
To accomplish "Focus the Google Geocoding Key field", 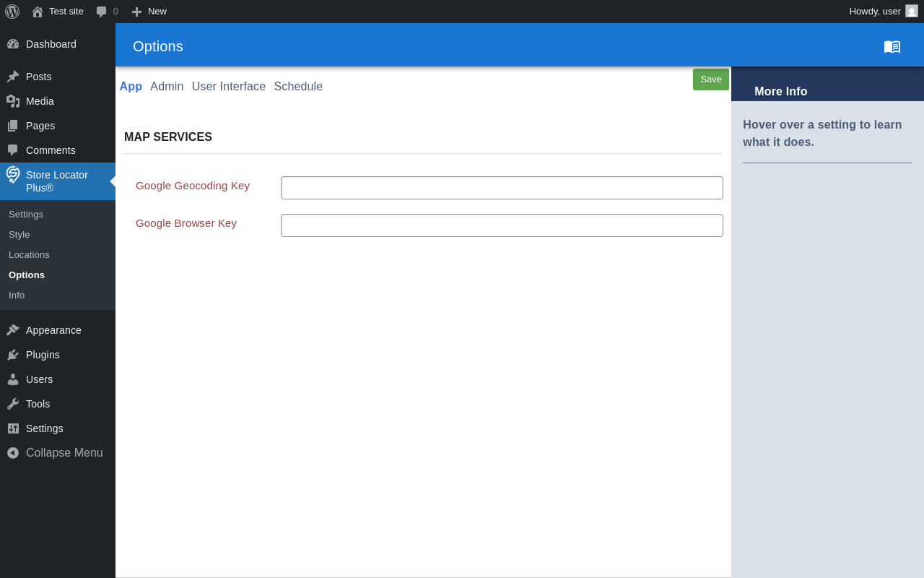I will pos(502,188).
